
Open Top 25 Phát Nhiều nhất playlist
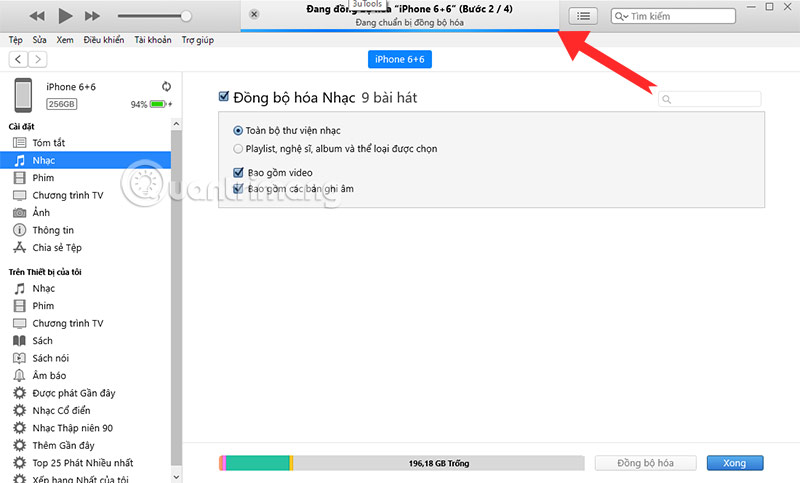pos(86,463)
